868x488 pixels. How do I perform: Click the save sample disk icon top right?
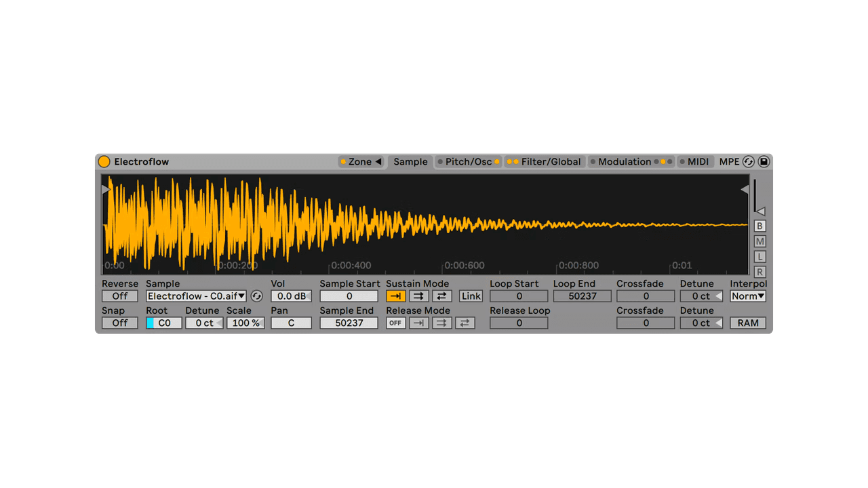pyautogui.click(x=763, y=161)
